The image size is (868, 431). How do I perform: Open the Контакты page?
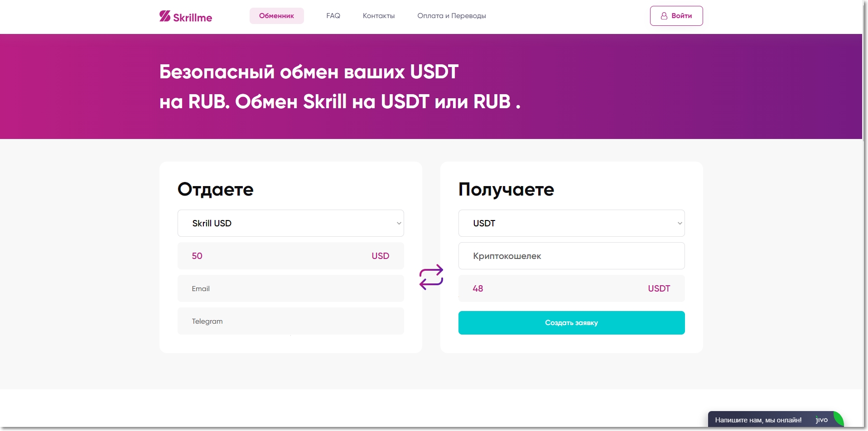click(379, 16)
